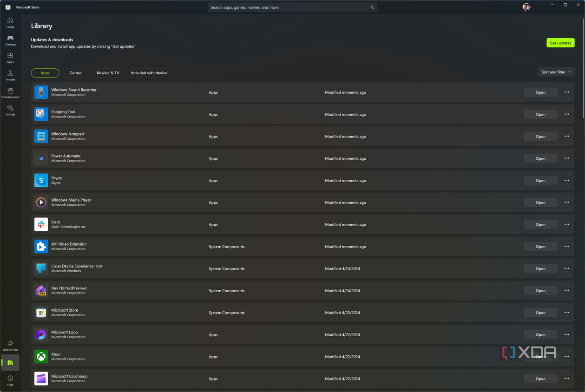Viewport: 585px width, 392px height.
Task: Open more options for Microsoft Clipchamp
Action: click(x=566, y=379)
